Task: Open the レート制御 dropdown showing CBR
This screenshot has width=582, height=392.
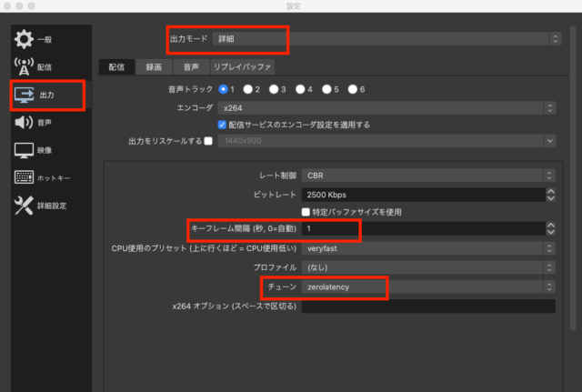Action: (x=428, y=176)
